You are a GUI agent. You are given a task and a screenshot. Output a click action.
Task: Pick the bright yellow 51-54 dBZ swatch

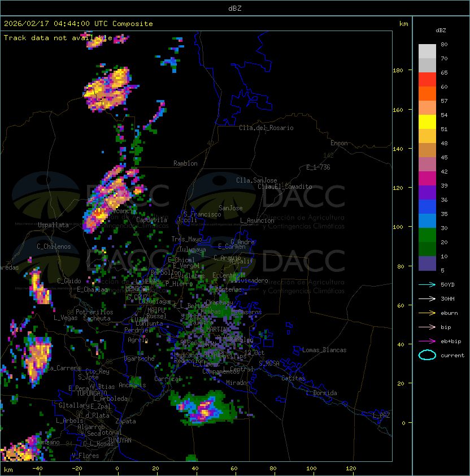(x=427, y=122)
